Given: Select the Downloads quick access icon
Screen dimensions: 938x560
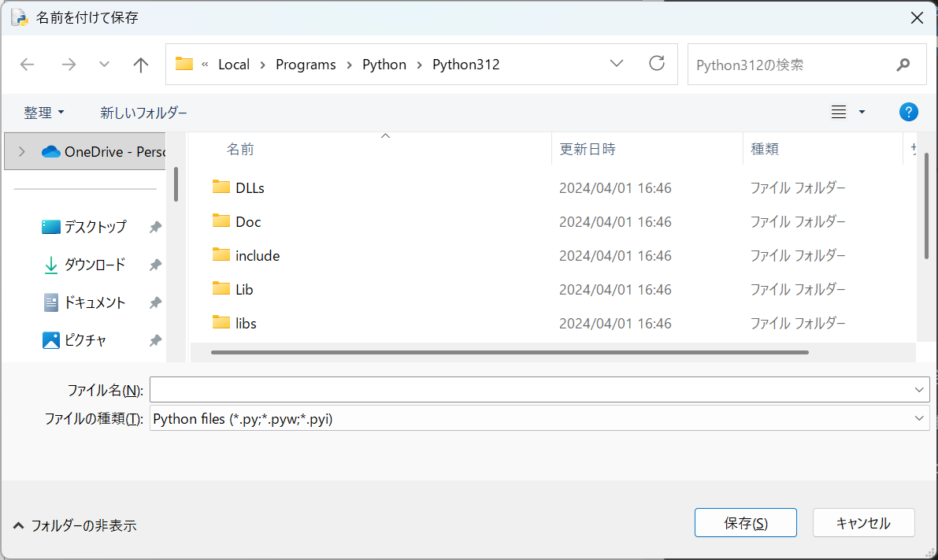Looking at the screenshot, I should coord(51,265).
